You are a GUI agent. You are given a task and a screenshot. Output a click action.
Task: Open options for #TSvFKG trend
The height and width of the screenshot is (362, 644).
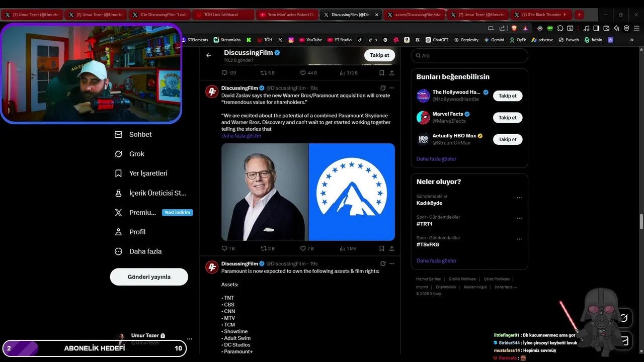519,239
